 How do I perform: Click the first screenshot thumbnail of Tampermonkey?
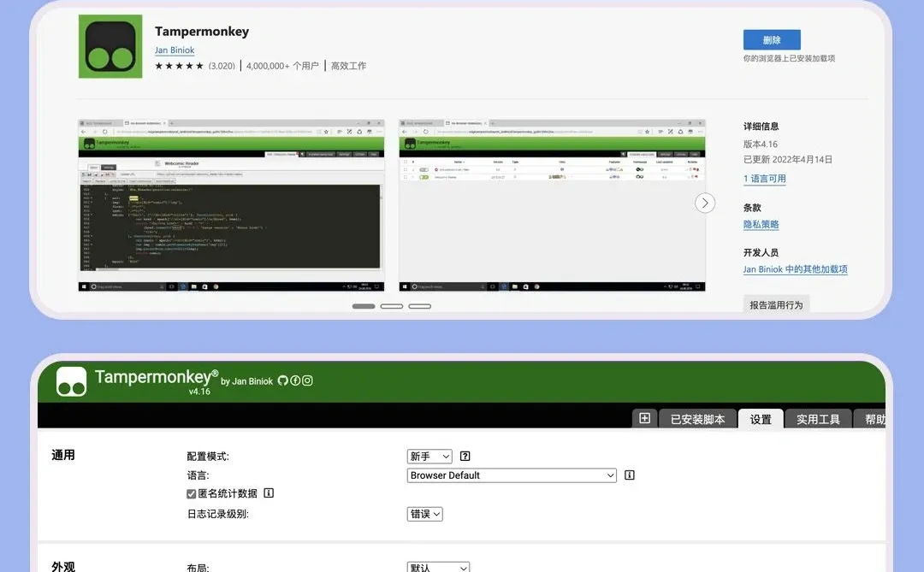point(230,203)
